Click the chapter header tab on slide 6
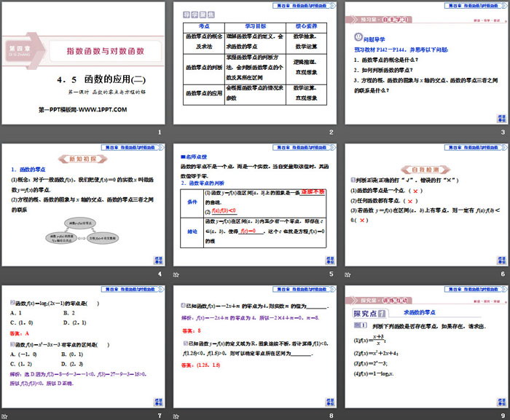 pyautogui.click(x=476, y=148)
